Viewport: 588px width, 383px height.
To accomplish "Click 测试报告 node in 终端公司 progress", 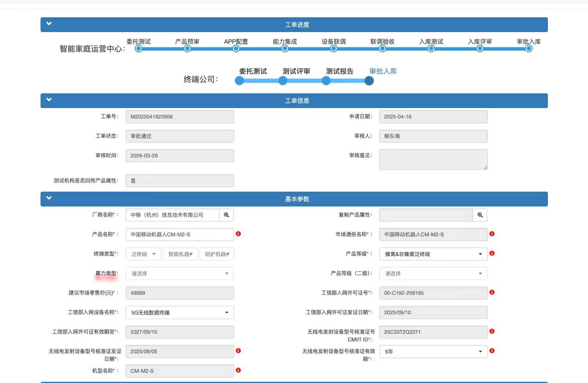I will [326, 80].
